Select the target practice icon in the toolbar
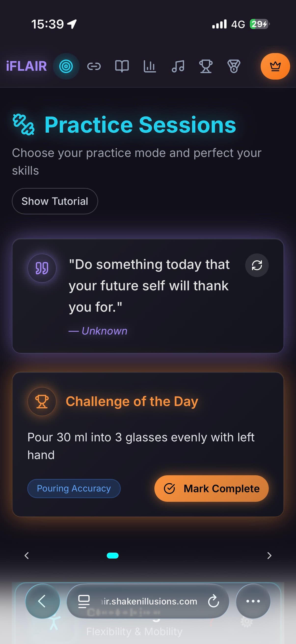 click(x=66, y=66)
